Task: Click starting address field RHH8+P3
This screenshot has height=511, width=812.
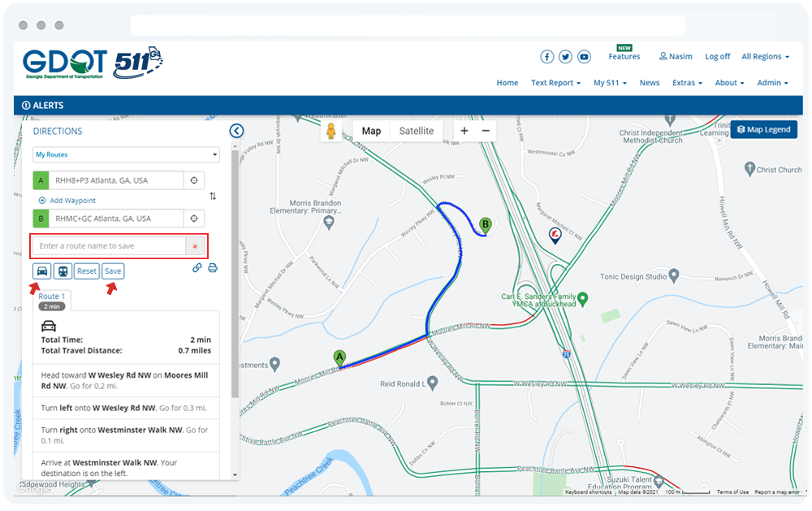Action: pos(116,180)
